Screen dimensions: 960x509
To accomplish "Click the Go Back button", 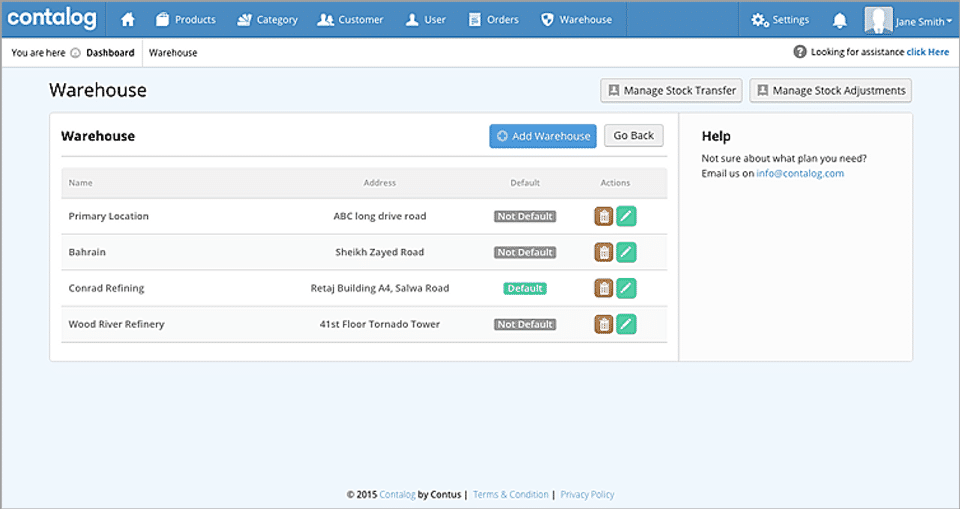I will pyautogui.click(x=634, y=135).
